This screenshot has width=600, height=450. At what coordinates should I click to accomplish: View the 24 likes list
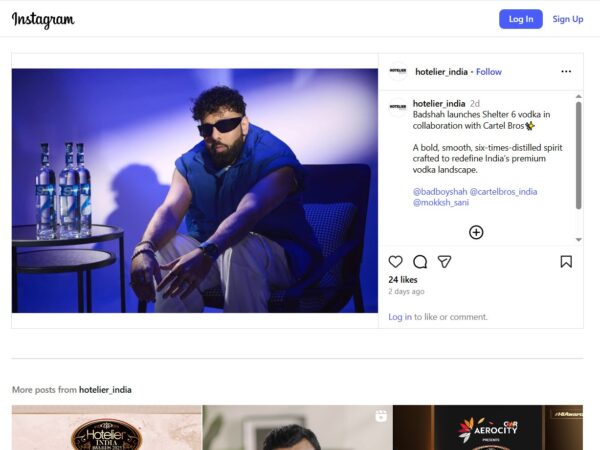click(403, 280)
